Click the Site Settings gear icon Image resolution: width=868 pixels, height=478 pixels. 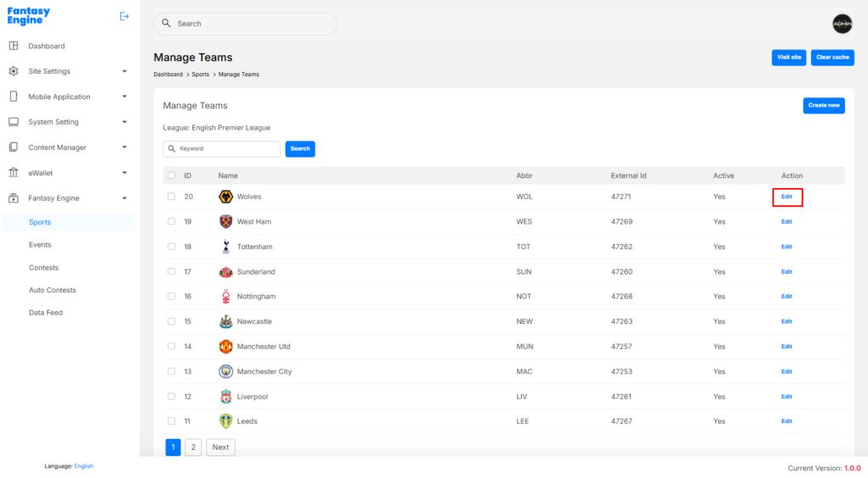[14, 71]
